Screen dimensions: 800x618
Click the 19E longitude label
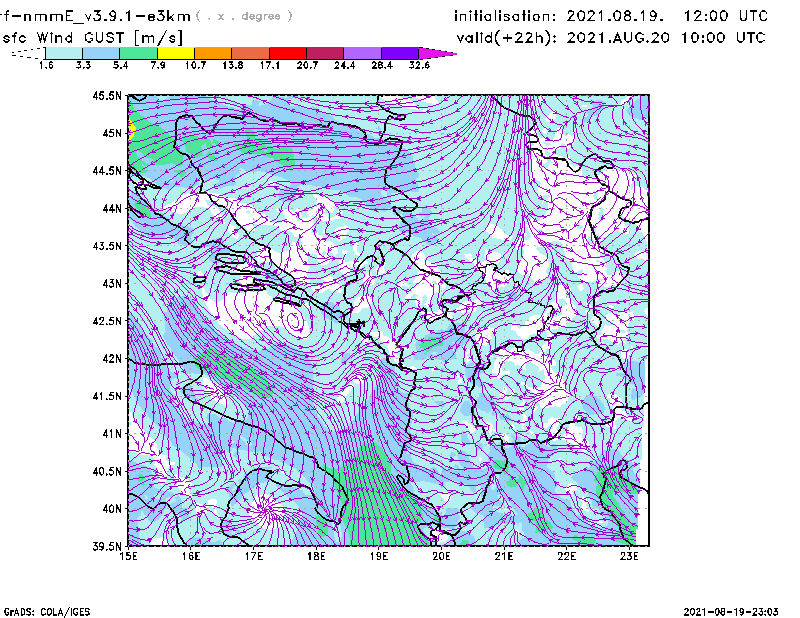379,556
